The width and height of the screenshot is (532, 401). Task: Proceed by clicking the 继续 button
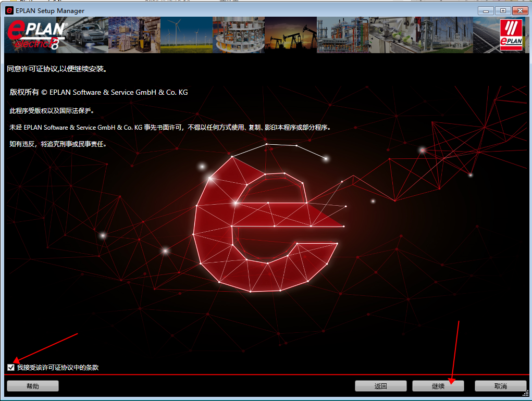coord(438,386)
